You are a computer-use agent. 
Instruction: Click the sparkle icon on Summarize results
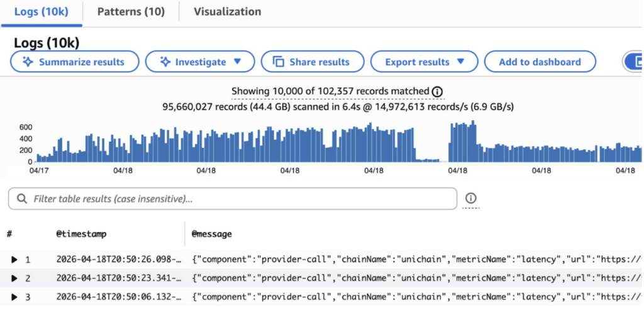(28, 62)
